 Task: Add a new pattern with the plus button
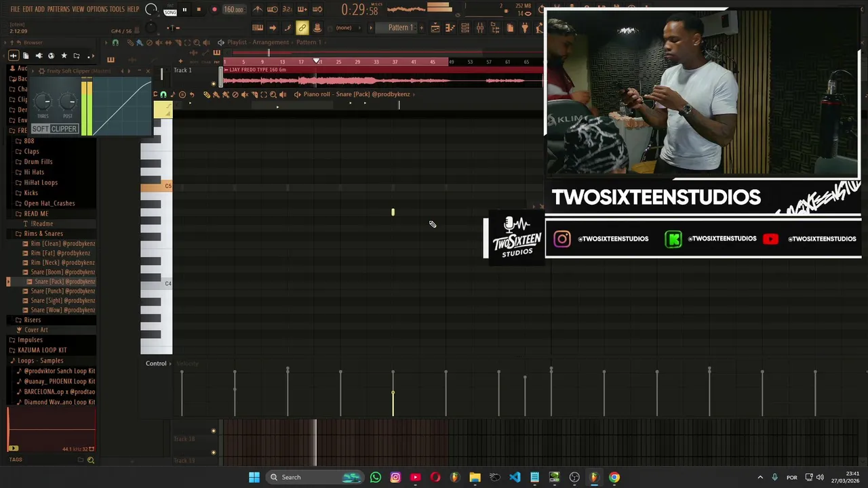point(420,28)
